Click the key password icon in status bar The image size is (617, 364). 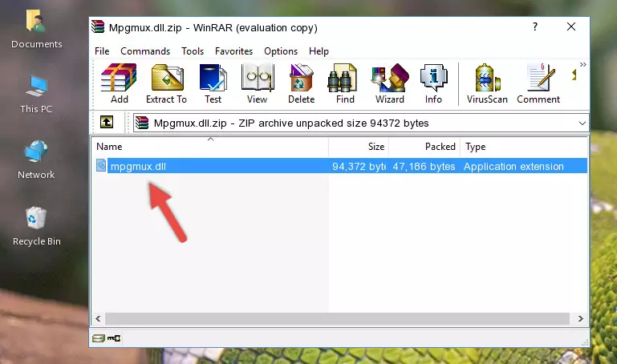(x=114, y=338)
